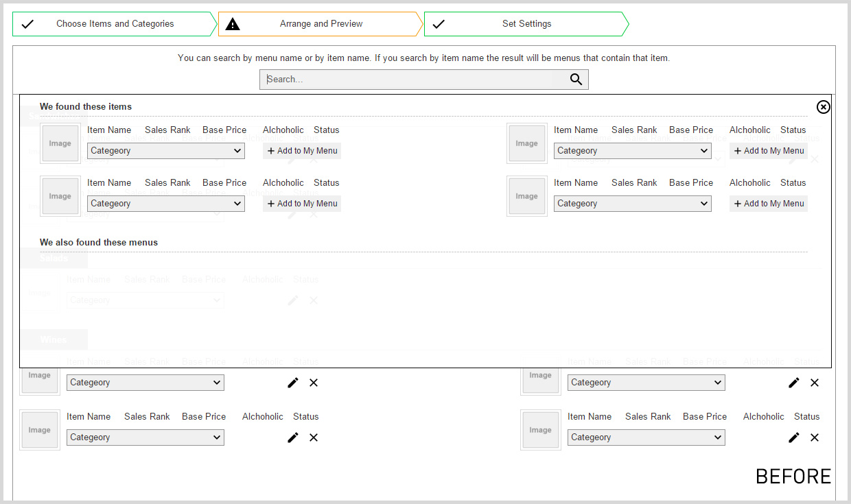Close the search results overlay
This screenshot has width=851, height=504.
(x=823, y=107)
